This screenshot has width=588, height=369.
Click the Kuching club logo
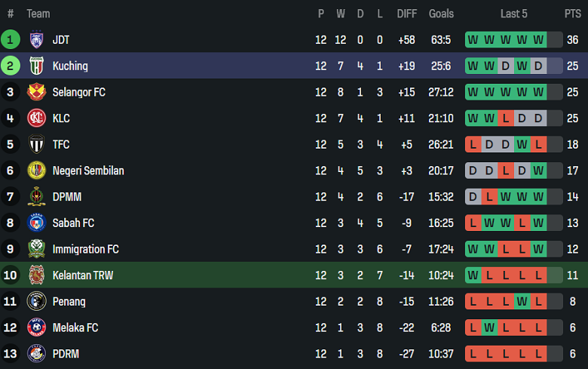coord(36,66)
